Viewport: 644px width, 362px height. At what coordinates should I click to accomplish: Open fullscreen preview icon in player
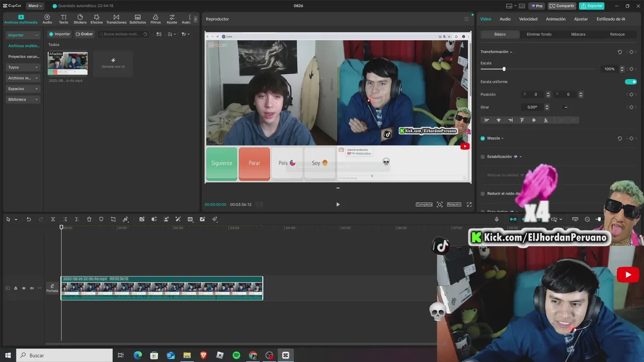(469, 205)
